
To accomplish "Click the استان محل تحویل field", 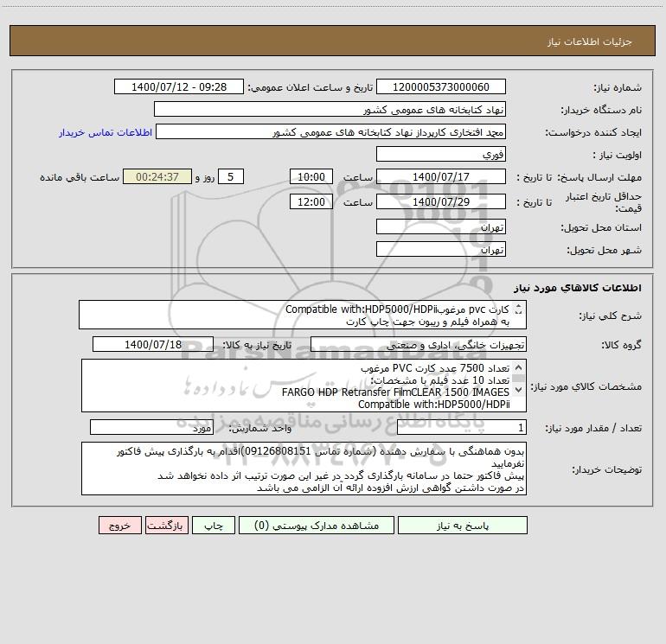I will click(441, 226).
